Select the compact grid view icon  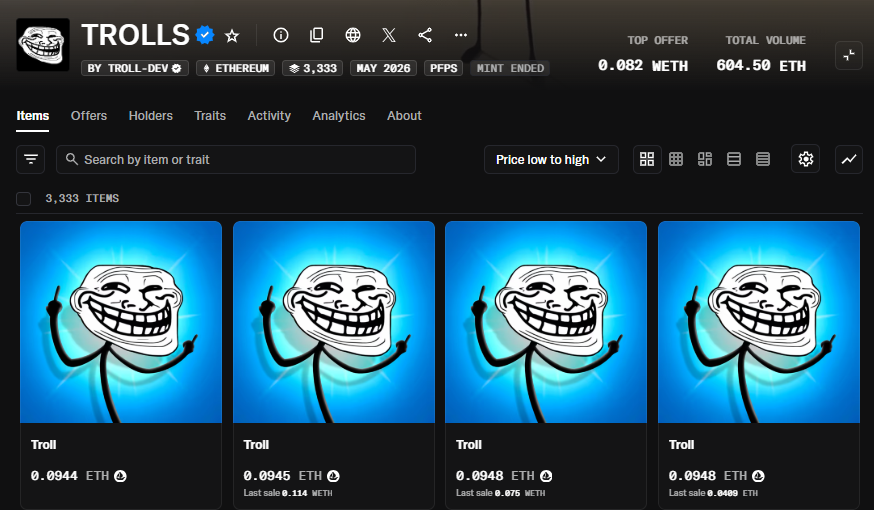pos(676,159)
